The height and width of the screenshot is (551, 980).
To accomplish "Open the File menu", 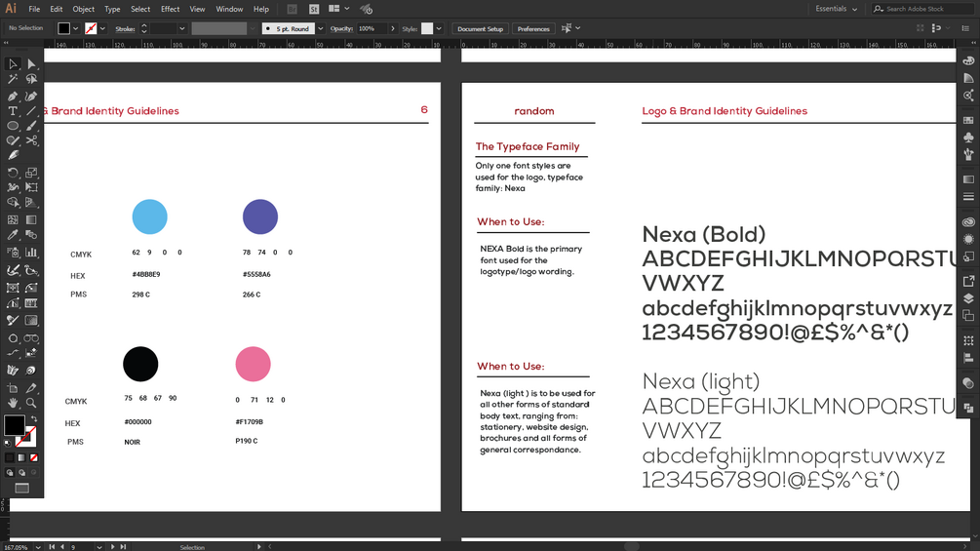I will tap(34, 9).
